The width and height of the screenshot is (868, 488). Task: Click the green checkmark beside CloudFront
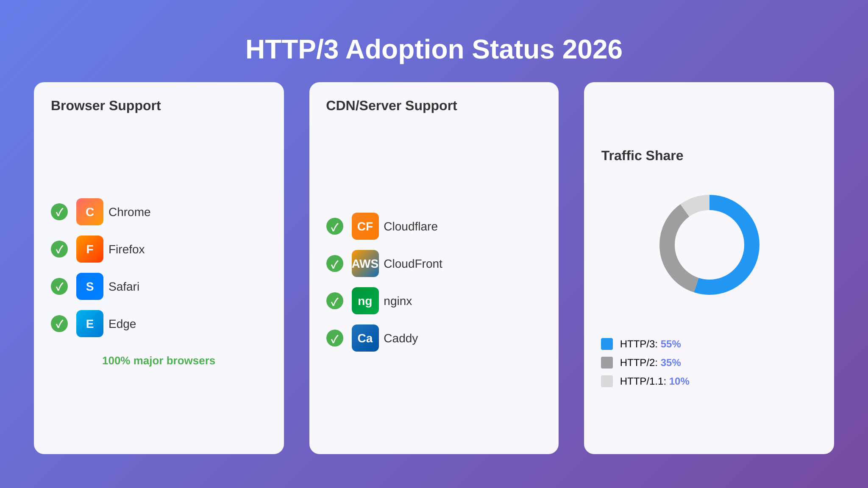tap(335, 263)
